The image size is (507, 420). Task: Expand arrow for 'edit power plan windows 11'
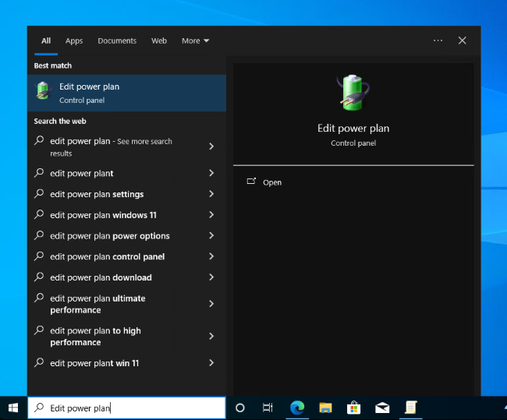[211, 215]
